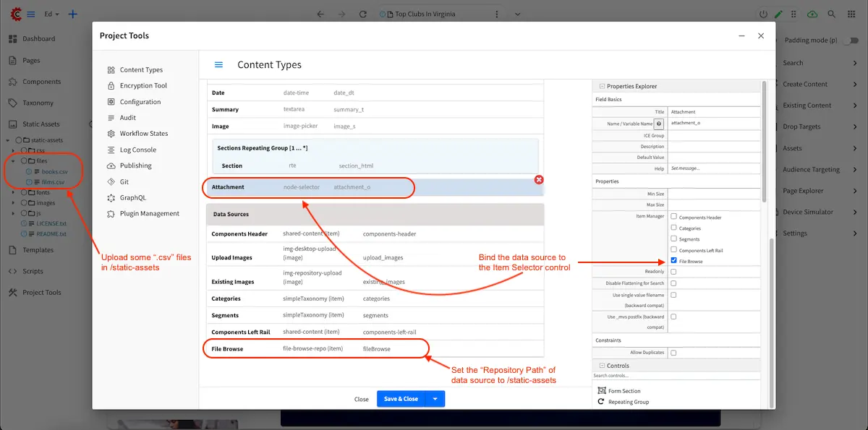Open the hamburger menu beside Content Types
Image resolution: width=868 pixels, height=430 pixels.
coord(218,65)
